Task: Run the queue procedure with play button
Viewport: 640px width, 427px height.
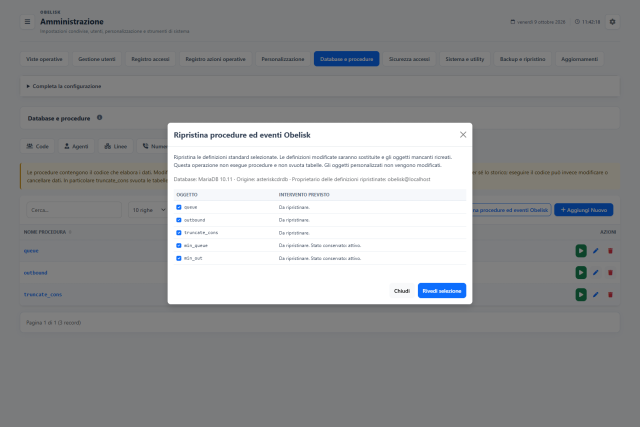Action: [x=581, y=251]
